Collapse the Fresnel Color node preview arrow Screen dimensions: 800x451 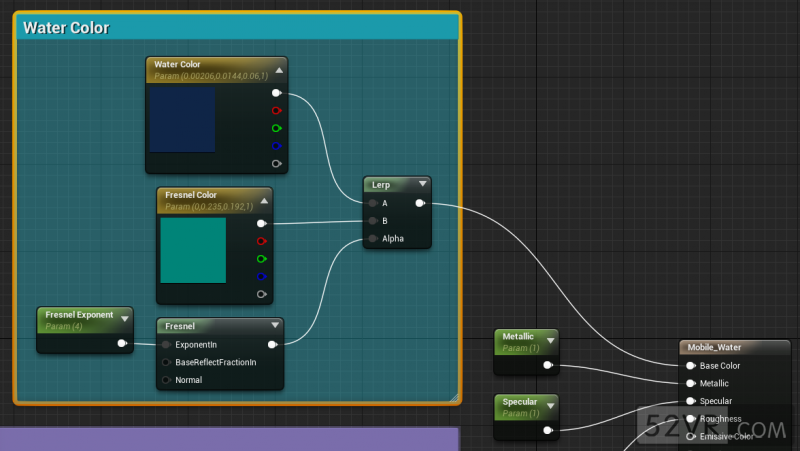click(265, 200)
